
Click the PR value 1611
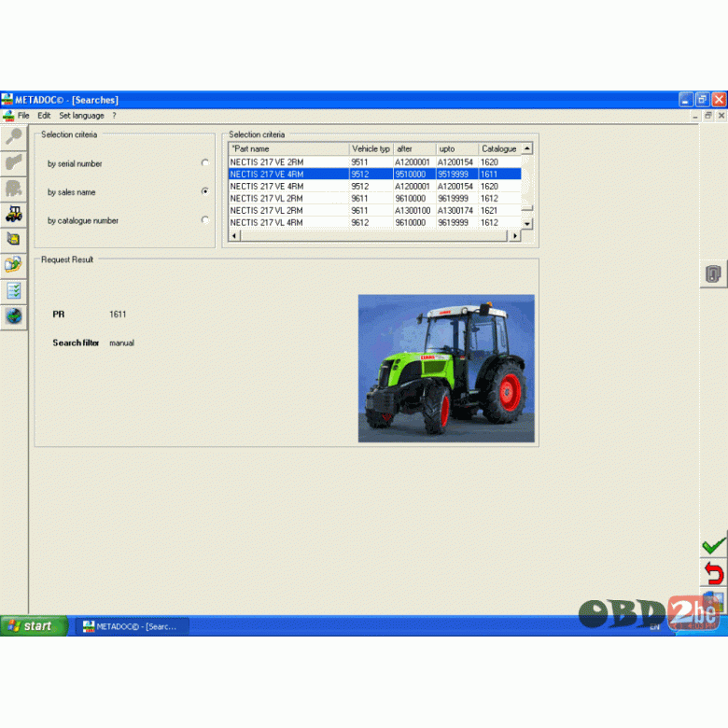coord(118,315)
